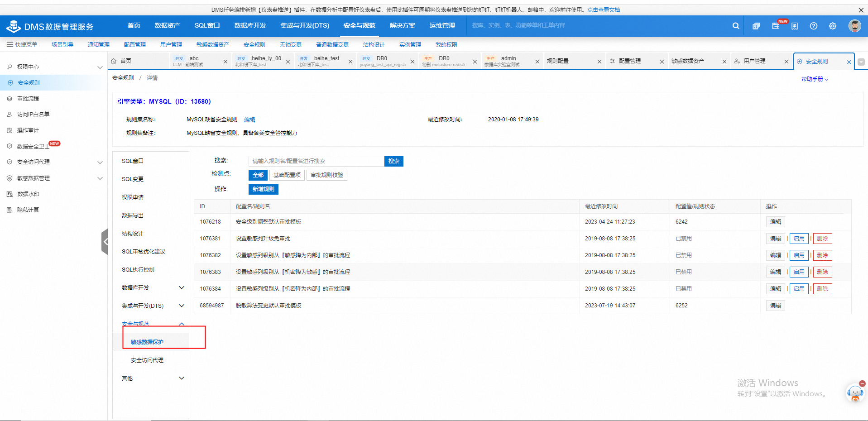Switch to the 用户管理 tab
868x421 pixels.
tap(755, 61)
